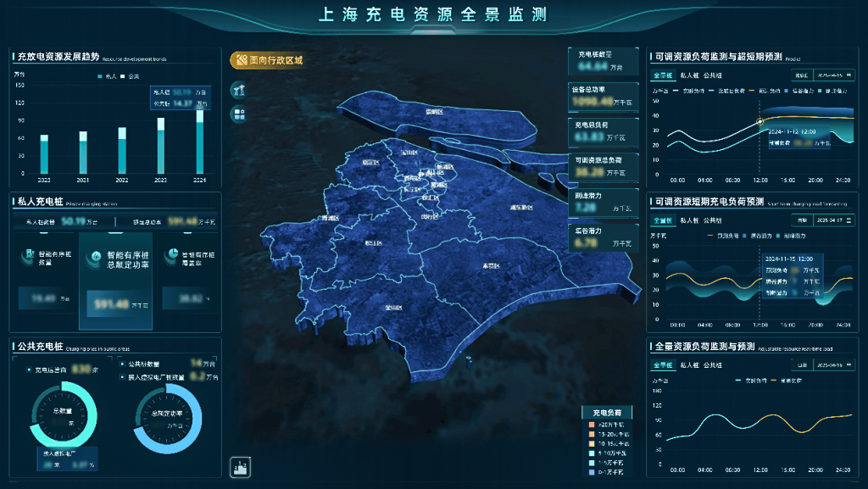Click the 可调资源总负荷 stat card
The width and height of the screenshot is (868, 489).
click(x=603, y=167)
